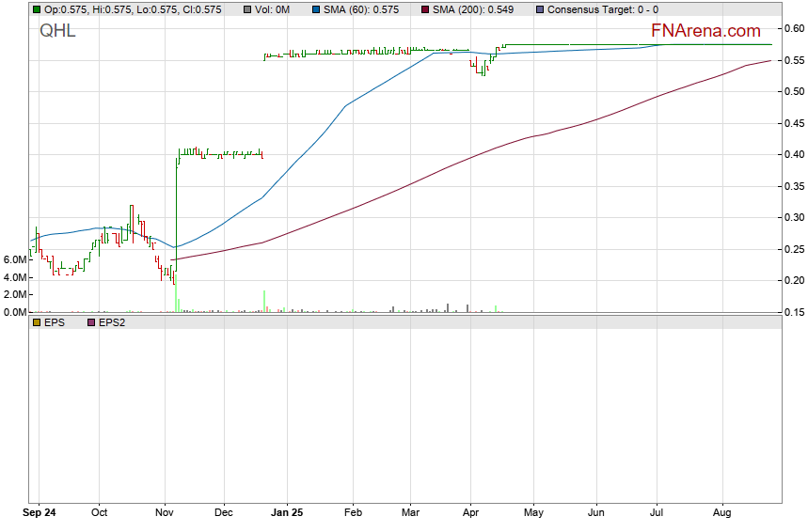Click the 0.60 price axis label

794,29
